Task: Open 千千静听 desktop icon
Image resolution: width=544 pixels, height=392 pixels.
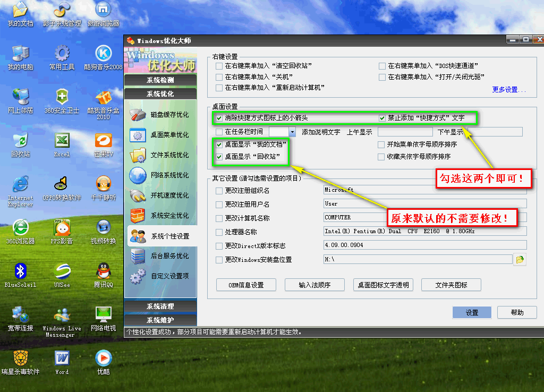Action: coord(104,188)
